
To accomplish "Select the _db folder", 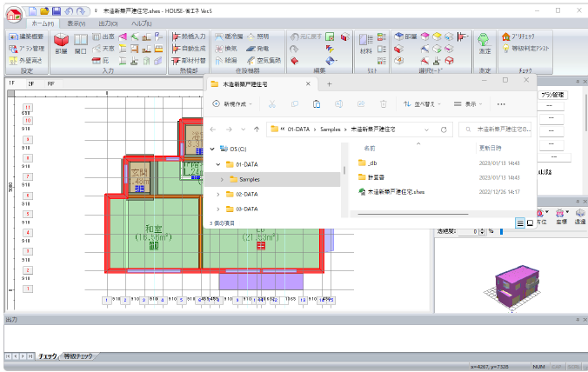I will 367,163.
